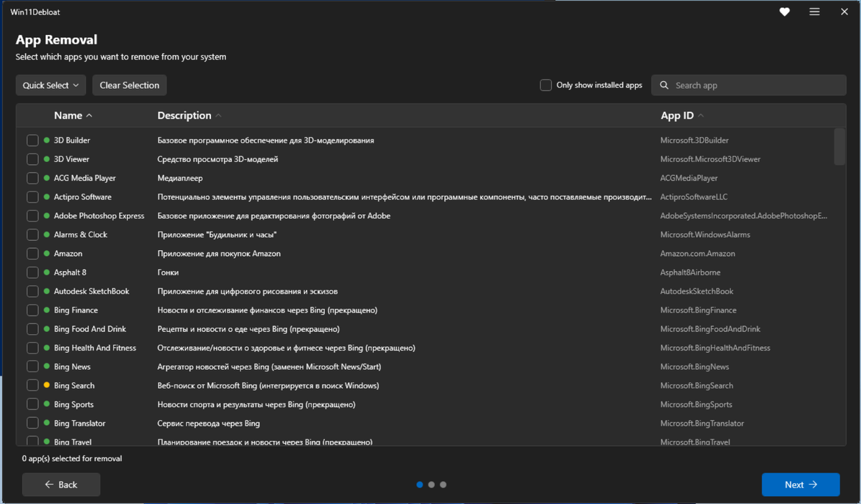
Task: Proceed with the Next button
Action: tap(801, 485)
